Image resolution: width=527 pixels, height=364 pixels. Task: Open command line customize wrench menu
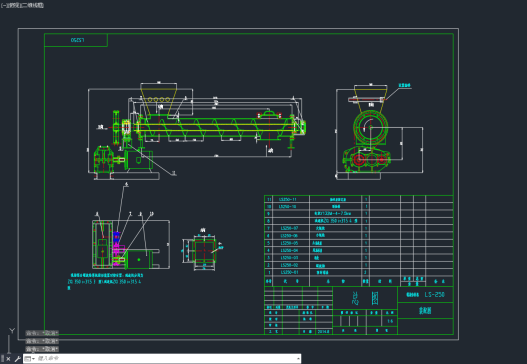(17, 359)
